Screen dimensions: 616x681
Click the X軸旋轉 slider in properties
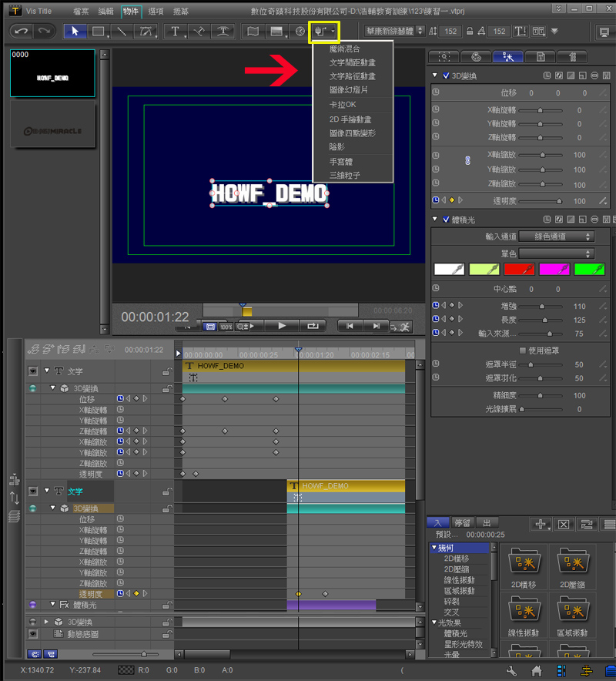point(541,111)
